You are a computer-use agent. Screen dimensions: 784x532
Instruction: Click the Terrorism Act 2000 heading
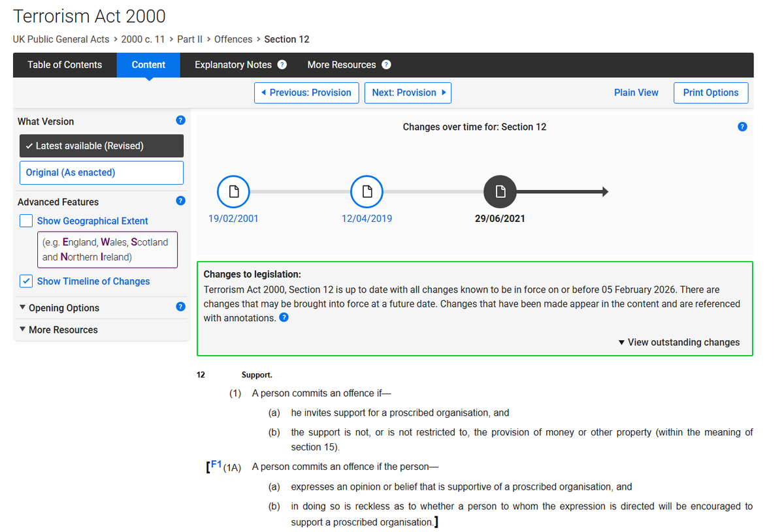tap(90, 16)
